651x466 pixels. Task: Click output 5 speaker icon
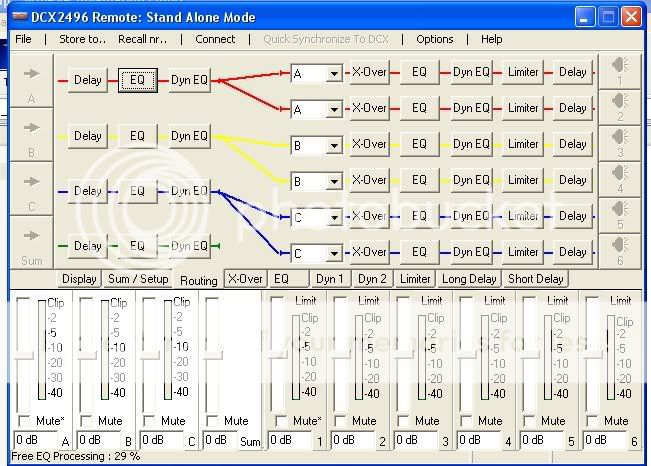click(618, 217)
